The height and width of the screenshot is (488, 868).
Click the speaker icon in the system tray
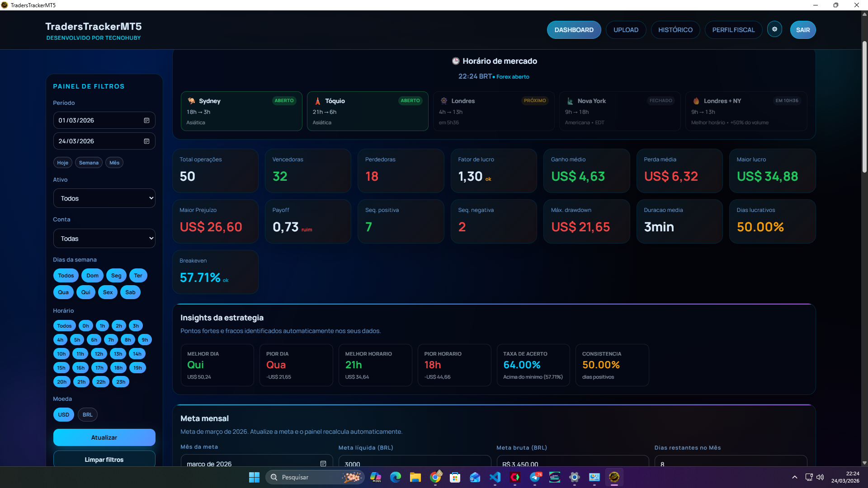(x=820, y=477)
